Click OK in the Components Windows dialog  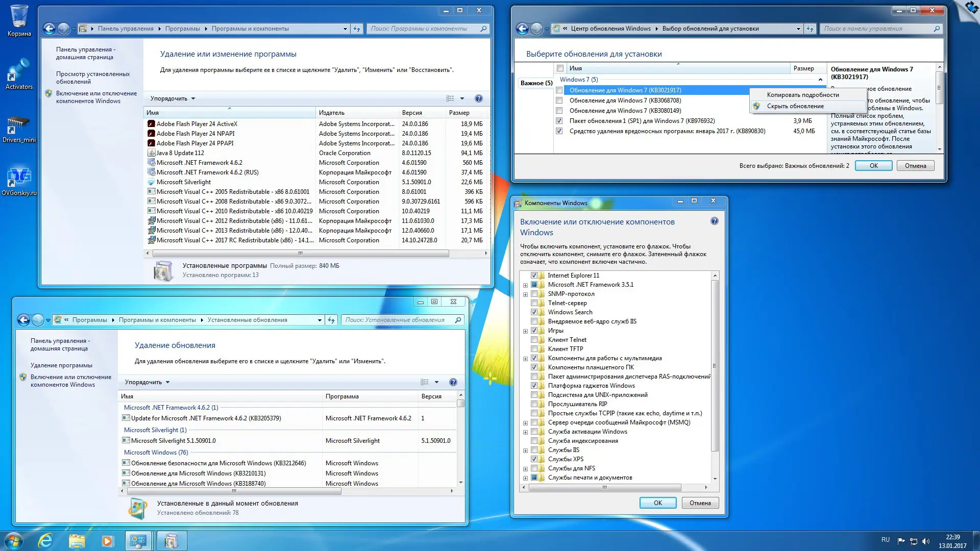pos(657,503)
